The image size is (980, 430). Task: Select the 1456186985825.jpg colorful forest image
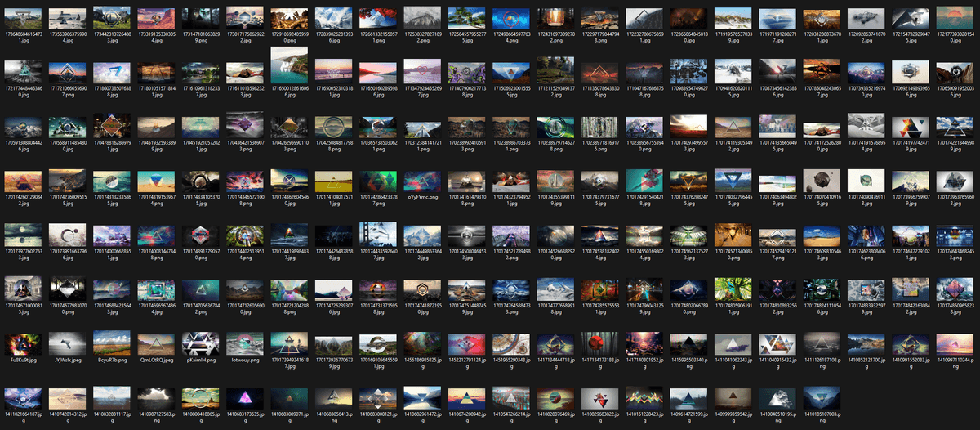coord(420,343)
